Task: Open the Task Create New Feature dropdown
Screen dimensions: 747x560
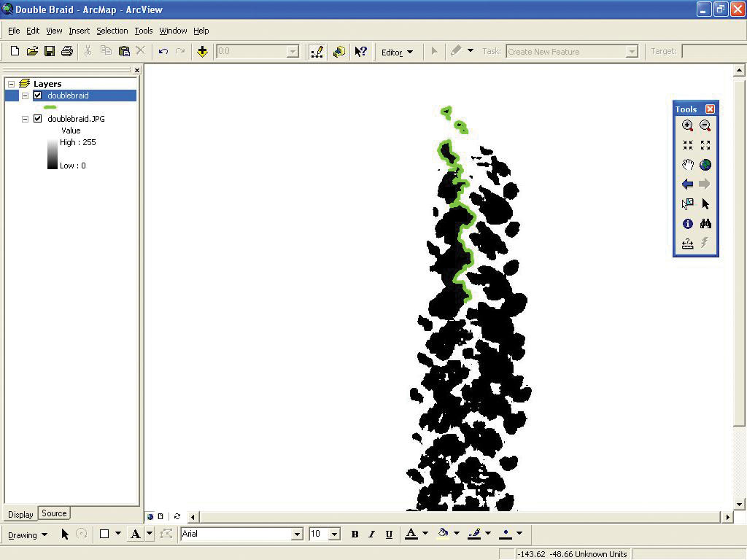Action: (632, 52)
